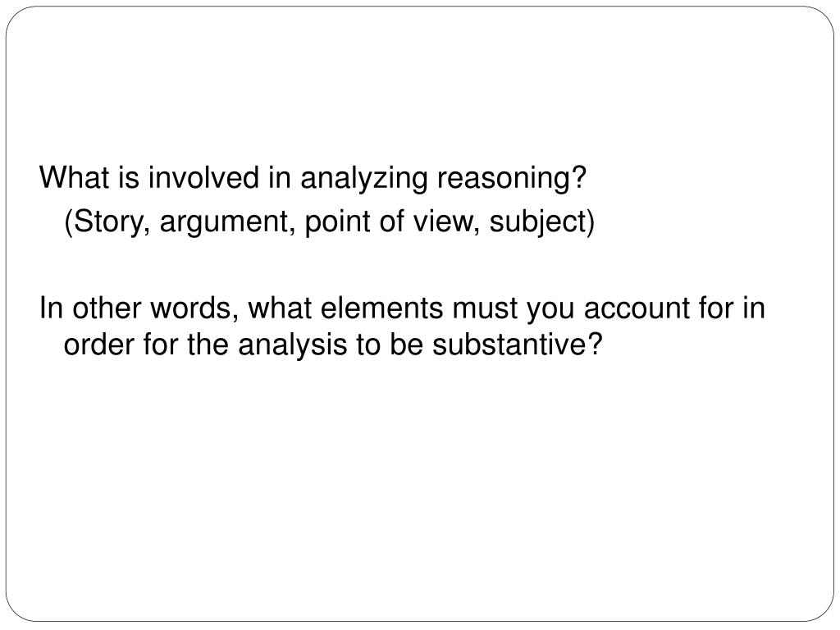
Task: Click the word 'subject)' ending the parenthetical
Action: pos(541,222)
